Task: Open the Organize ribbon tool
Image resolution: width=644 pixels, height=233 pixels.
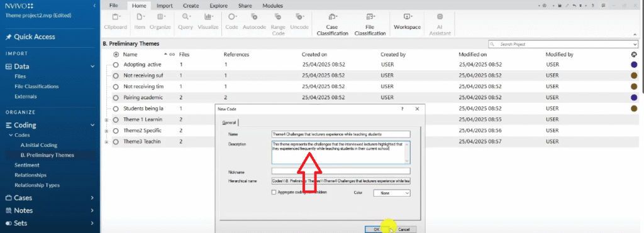Action: coord(160,22)
